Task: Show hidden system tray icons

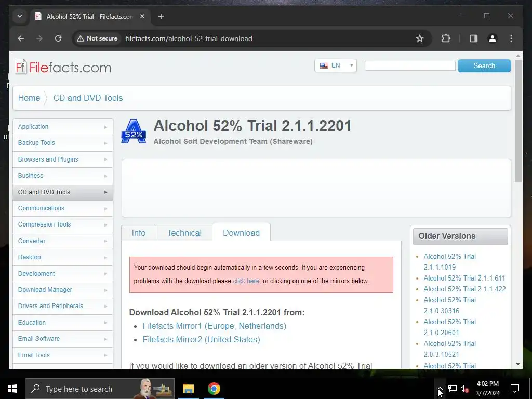Action: tap(440, 389)
